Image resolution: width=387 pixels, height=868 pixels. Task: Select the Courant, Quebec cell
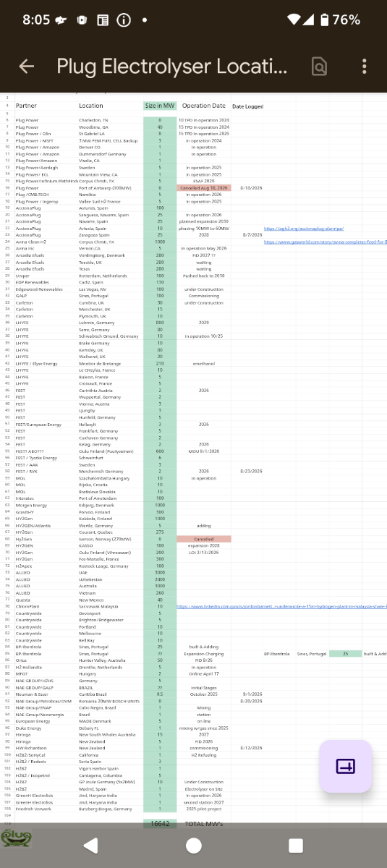tap(95, 532)
